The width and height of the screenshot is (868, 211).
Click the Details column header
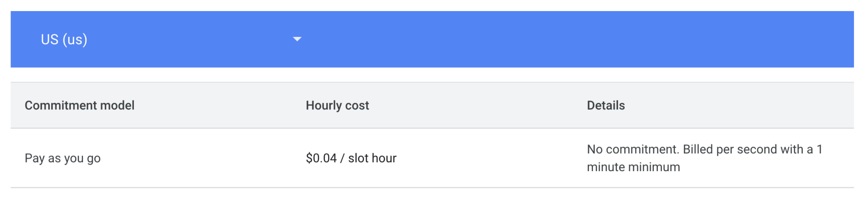(x=606, y=105)
